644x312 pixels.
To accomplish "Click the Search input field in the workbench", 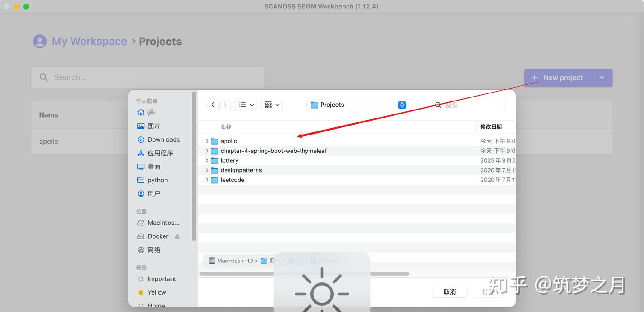I will pyautogui.click(x=148, y=77).
